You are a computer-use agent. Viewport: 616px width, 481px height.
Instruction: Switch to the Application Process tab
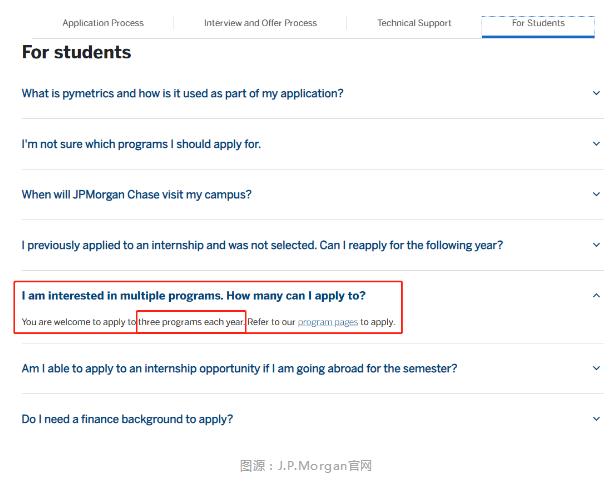(103, 23)
